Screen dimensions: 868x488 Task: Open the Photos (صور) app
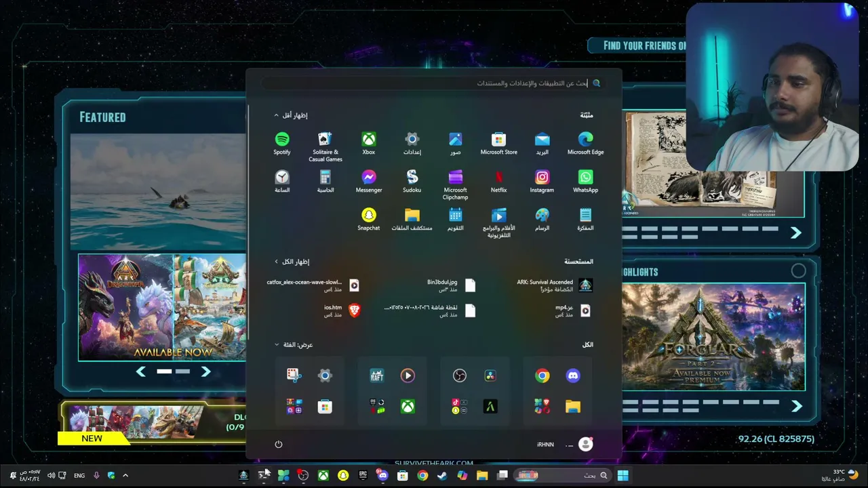(455, 144)
